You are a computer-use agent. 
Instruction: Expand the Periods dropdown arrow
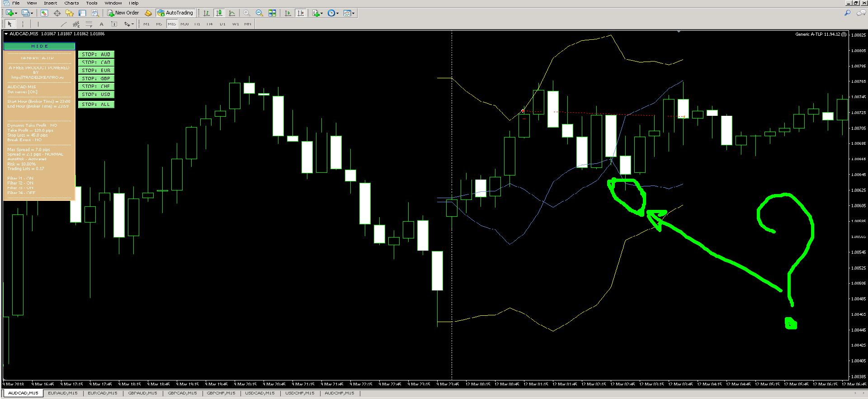pyautogui.click(x=337, y=13)
